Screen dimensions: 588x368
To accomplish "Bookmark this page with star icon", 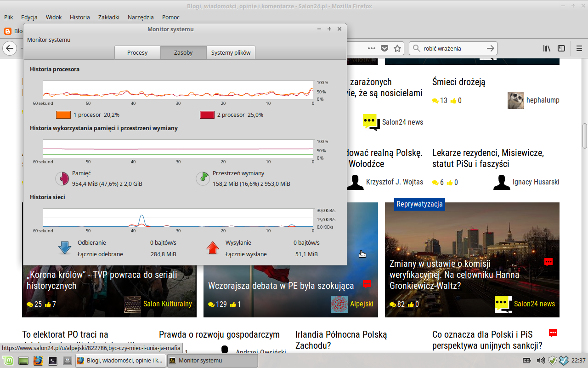I will pos(397,48).
